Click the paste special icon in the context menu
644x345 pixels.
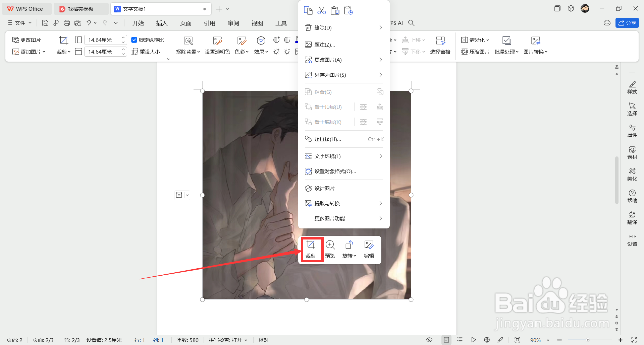coord(348,10)
